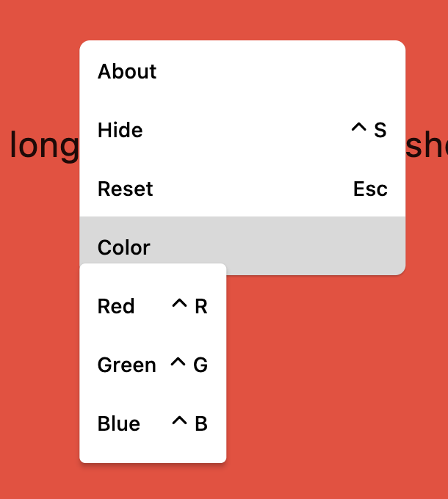Click the cut-off text right of the menu
This screenshot has height=499, width=448.
point(427,147)
